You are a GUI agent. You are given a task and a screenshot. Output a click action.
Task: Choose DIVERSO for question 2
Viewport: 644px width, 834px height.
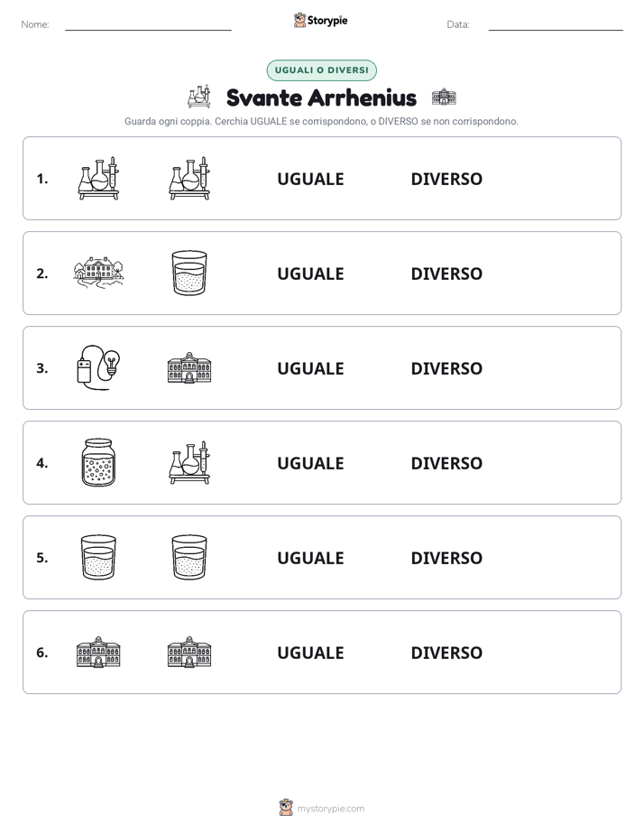tap(446, 273)
